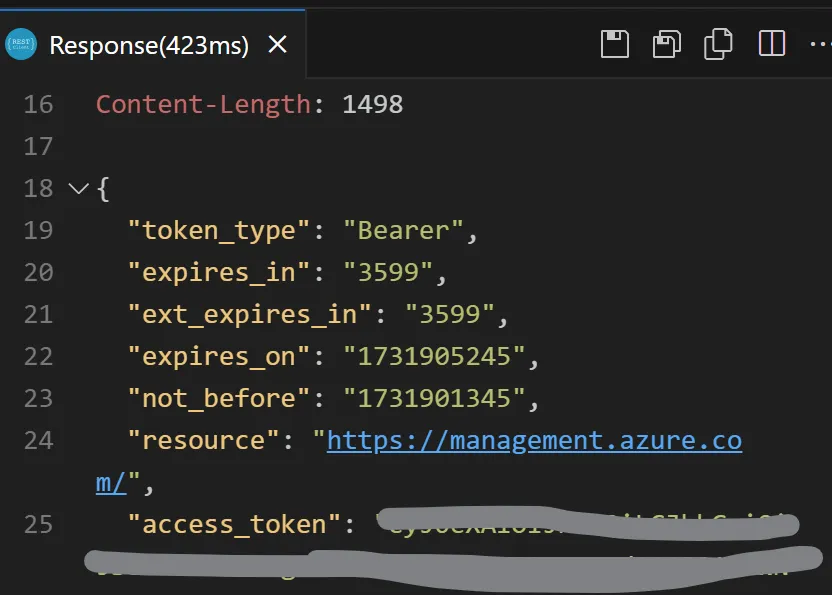This screenshot has width=832, height=595.
Task: Click the not_before value 1731901345
Action: coord(434,398)
